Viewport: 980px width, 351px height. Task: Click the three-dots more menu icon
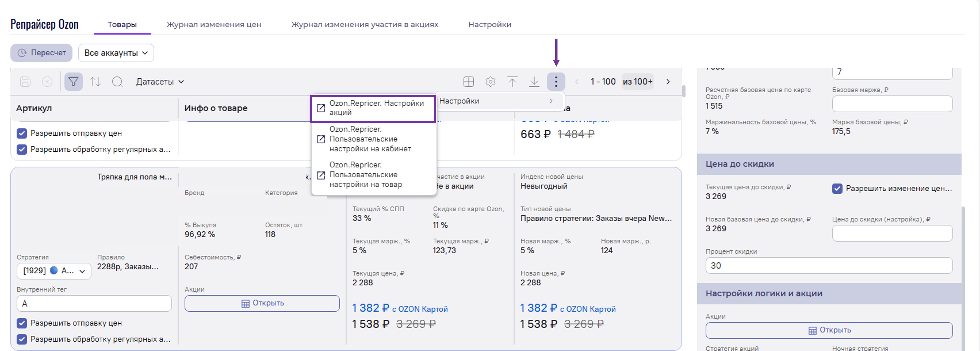(x=556, y=81)
